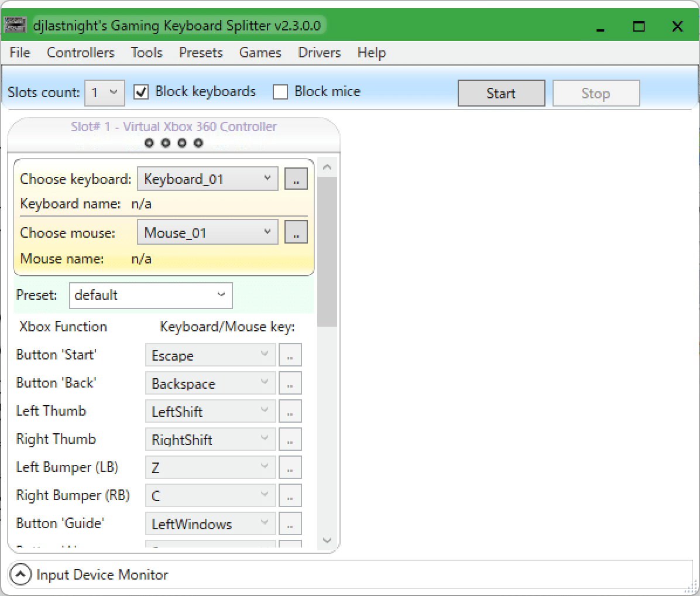Image resolution: width=700 pixels, height=596 pixels.
Task: Open the Button 'Back' Backspace dropdown
Action: coord(210,383)
